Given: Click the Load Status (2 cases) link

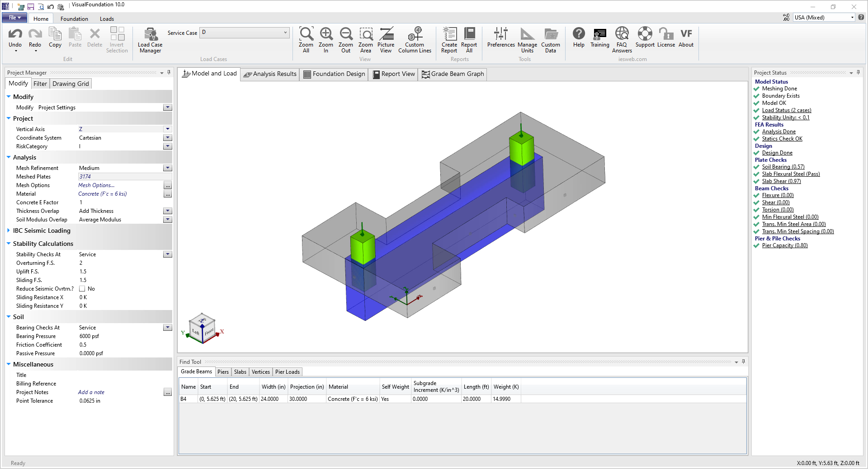Looking at the screenshot, I should (787, 110).
